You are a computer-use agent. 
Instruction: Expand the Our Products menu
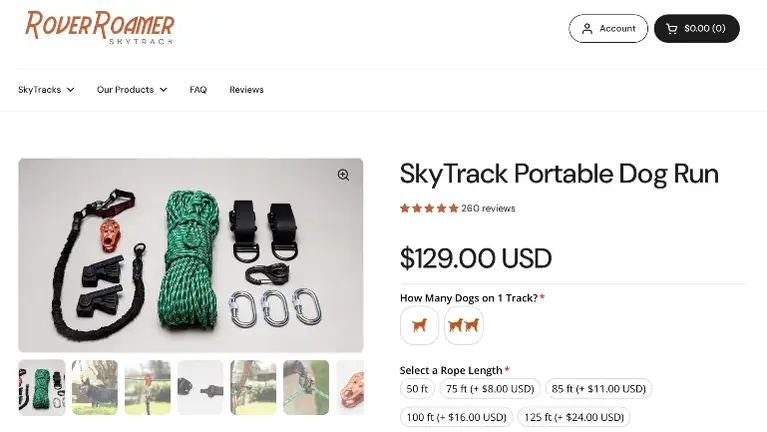pyautogui.click(x=131, y=90)
